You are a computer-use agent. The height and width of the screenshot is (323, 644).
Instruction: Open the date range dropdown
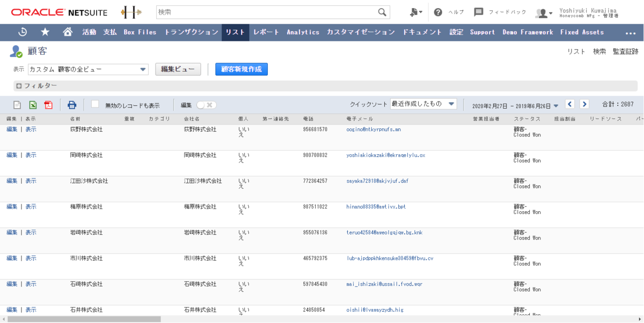[x=556, y=106]
